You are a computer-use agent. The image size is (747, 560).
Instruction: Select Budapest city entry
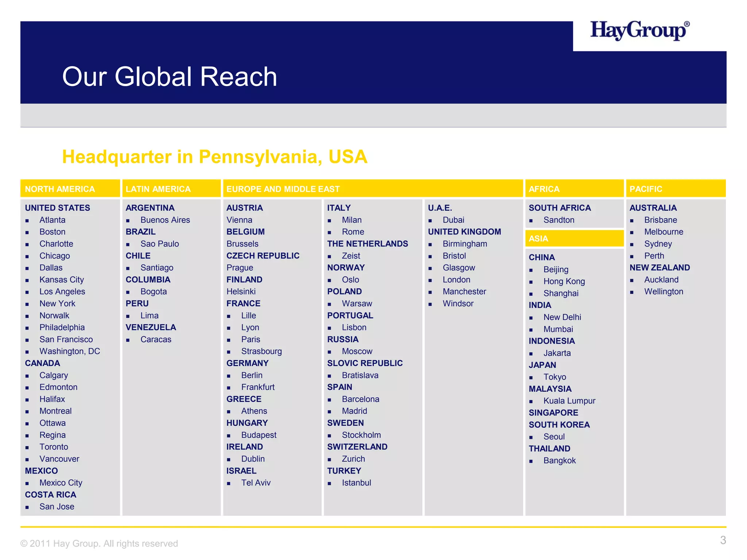(259, 435)
